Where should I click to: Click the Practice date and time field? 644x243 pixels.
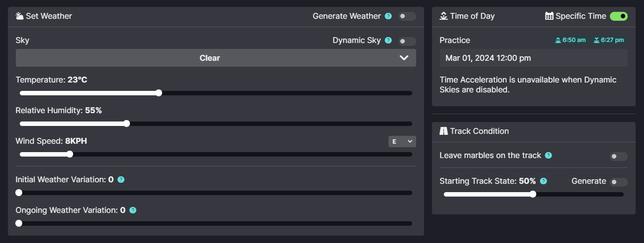pos(534,58)
